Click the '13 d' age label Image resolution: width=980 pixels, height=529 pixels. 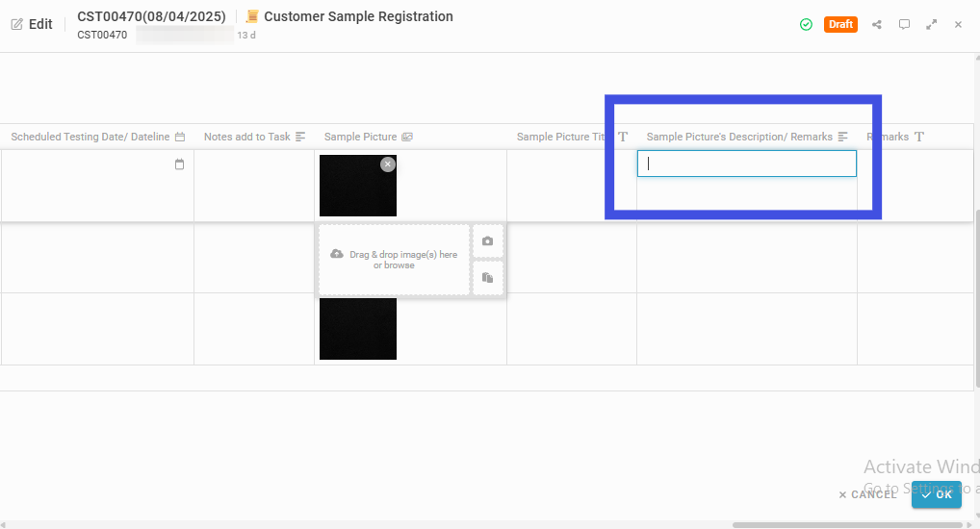(x=246, y=35)
